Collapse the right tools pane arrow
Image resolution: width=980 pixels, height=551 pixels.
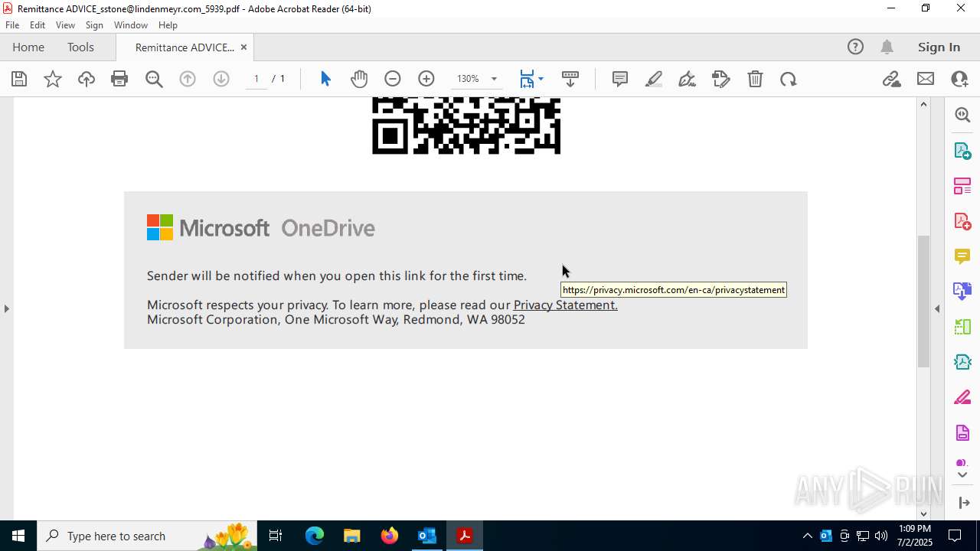click(937, 308)
